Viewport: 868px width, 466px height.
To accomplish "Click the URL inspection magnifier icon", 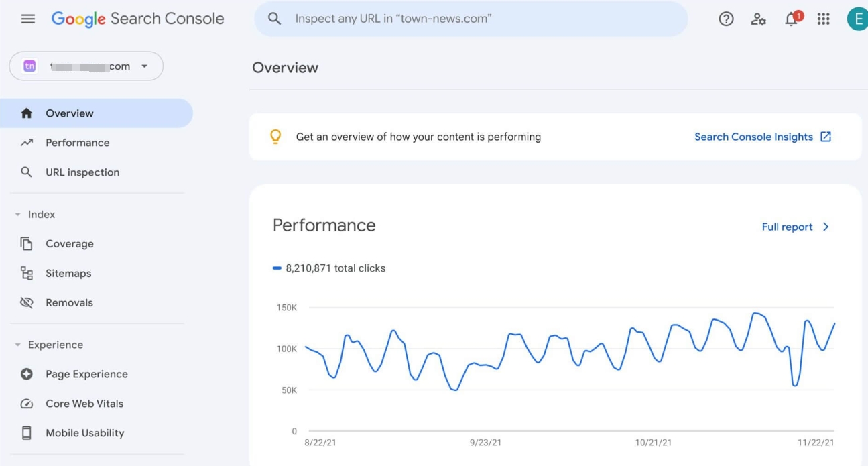I will pos(27,172).
